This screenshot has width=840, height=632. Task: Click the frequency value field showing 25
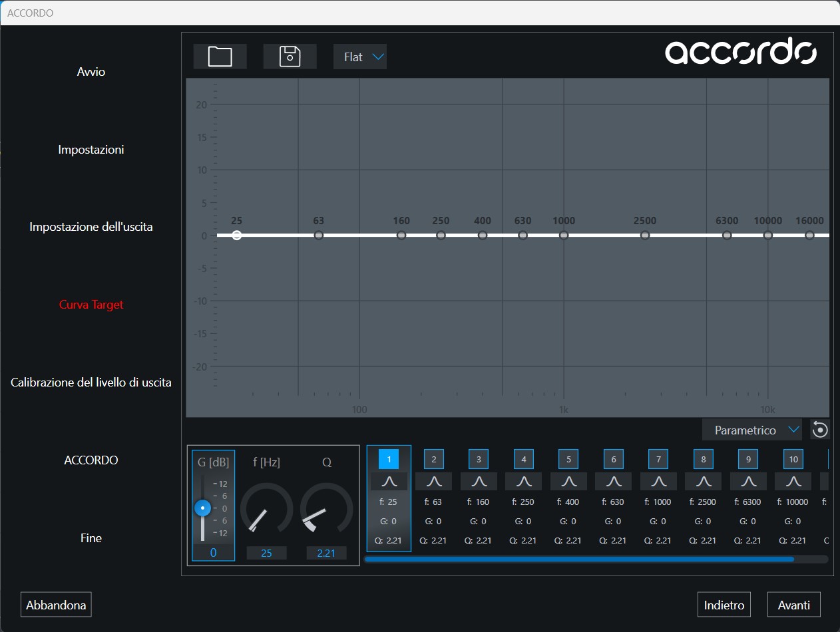[266, 553]
